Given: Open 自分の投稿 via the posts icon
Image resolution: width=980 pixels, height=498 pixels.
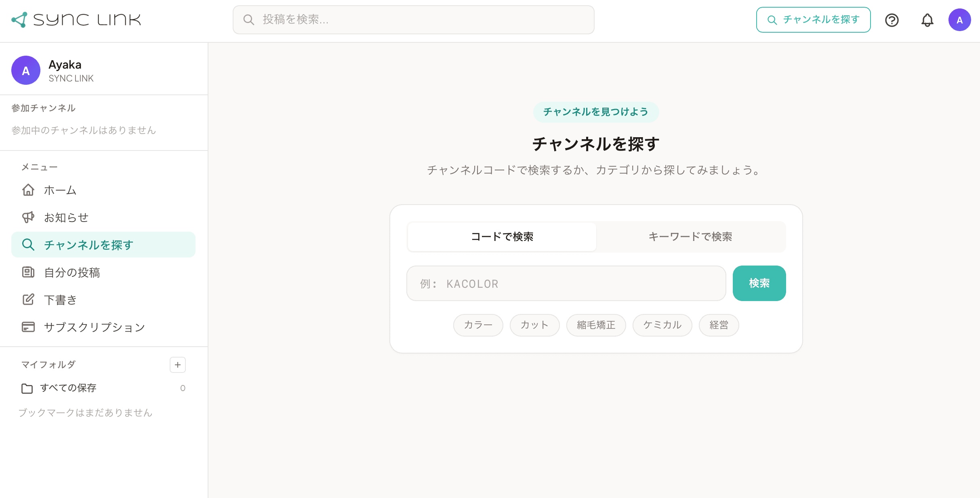Looking at the screenshot, I should pyautogui.click(x=27, y=272).
